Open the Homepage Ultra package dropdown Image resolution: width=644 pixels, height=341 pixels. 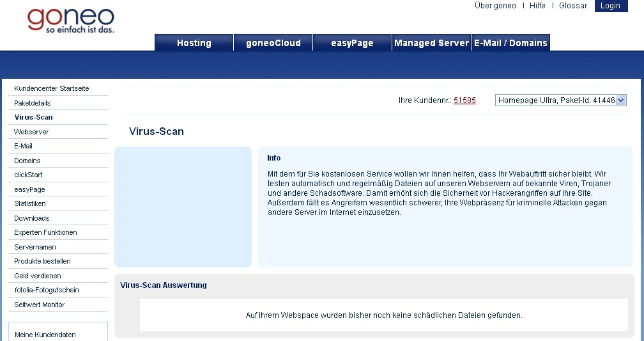click(561, 100)
